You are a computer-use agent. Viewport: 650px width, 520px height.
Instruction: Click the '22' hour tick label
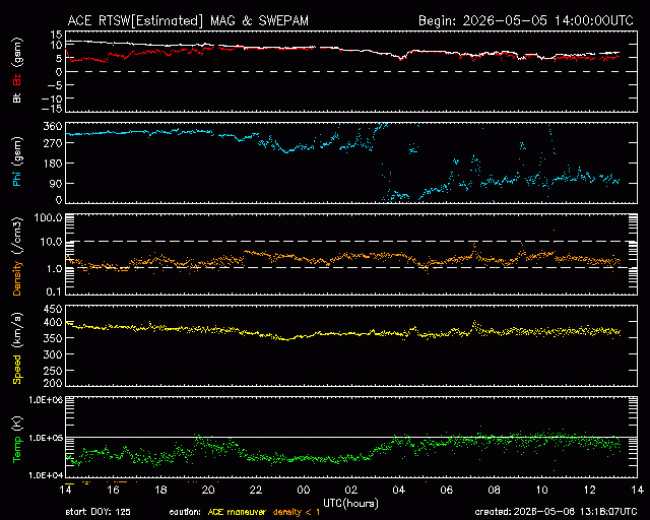256,490
